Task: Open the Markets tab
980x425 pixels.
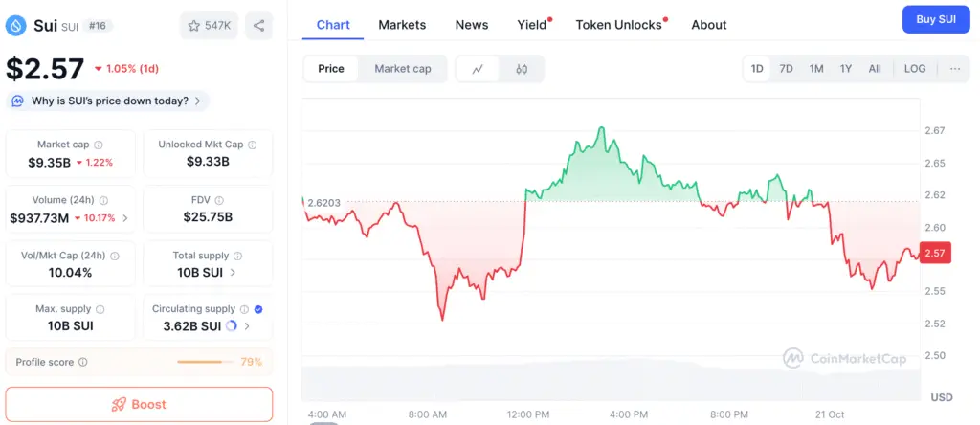Action: pyautogui.click(x=402, y=25)
